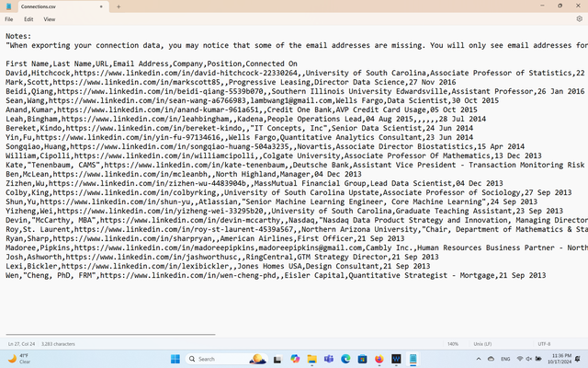Image resolution: width=588 pixels, height=368 pixels.
Task: Switch input language via ENG indicator
Action: pyautogui.click(x=505, y=359)
